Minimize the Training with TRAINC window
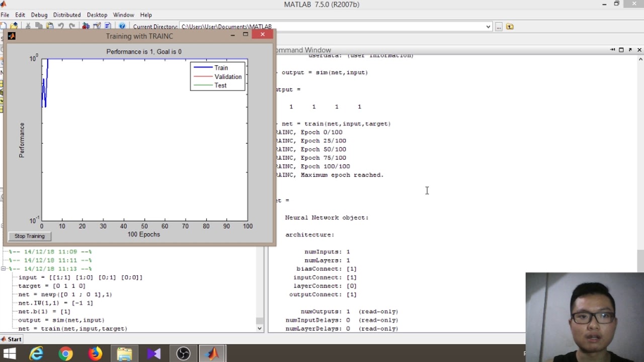Image resolution: width=644 pixels, height=362 pixels. (232, 35)
